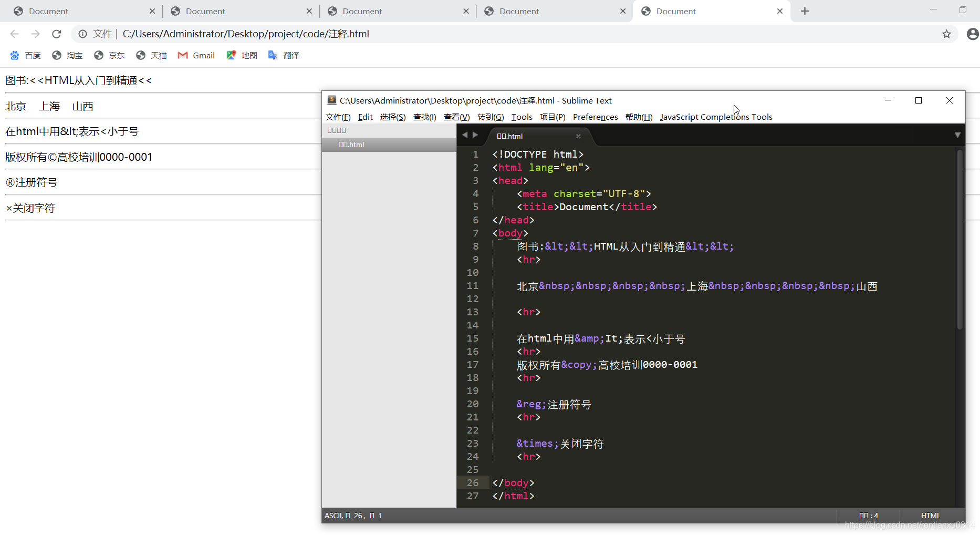The height and width of the screenshot is (535, 980).
Task: Open Sublime Text 选择(S) menu
Action: pyautogui.click(x=393, y=117)
